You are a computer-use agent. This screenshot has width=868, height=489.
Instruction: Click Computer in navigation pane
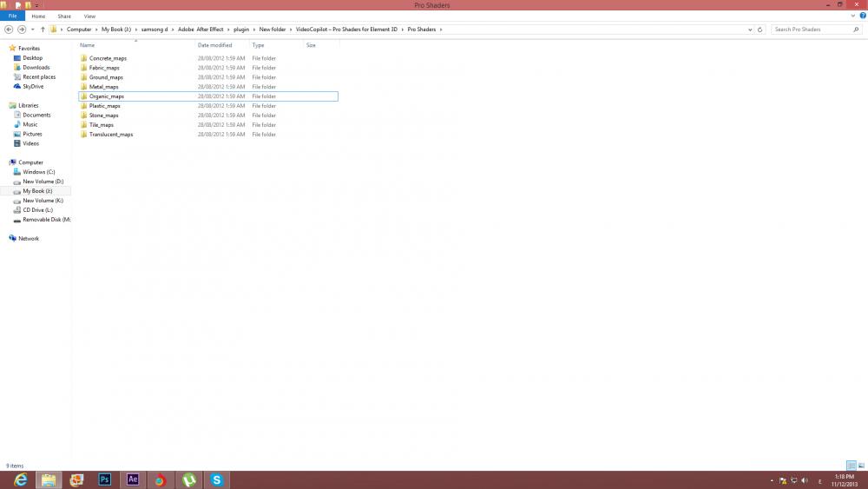click(x=30, y=162)
